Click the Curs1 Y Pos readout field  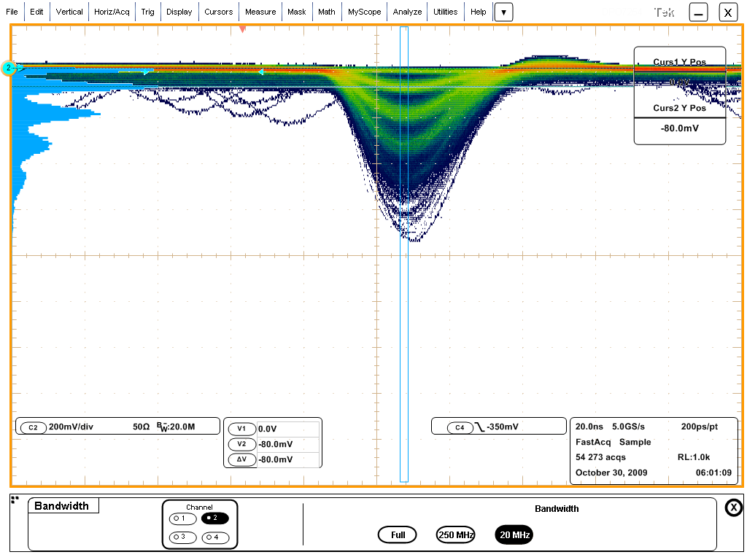point(679,82)
